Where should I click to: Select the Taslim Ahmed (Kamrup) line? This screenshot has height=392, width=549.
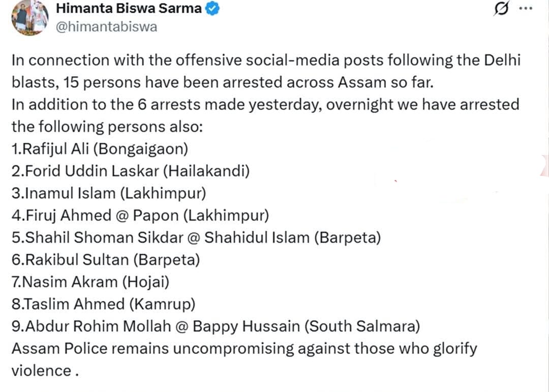tap(103, 304)
